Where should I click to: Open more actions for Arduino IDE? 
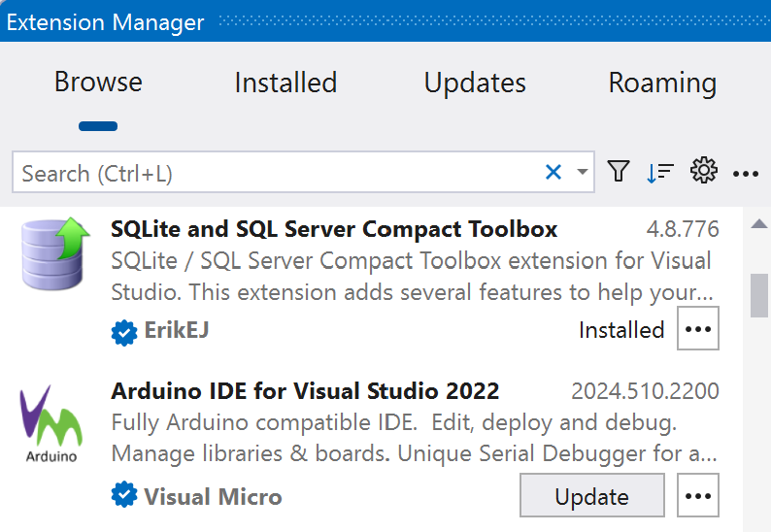698,497
